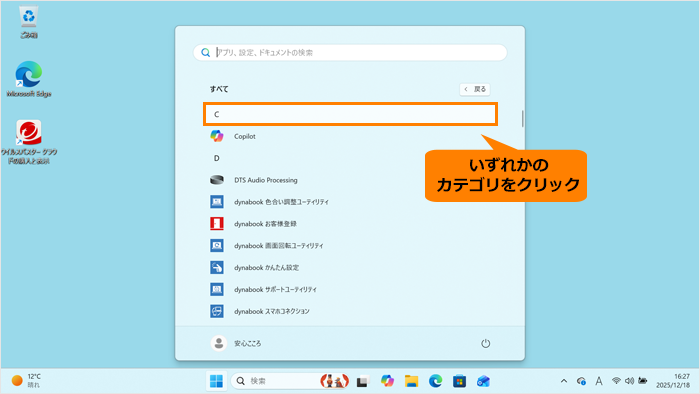Click the battery status tray icon

tap(643, 381)
